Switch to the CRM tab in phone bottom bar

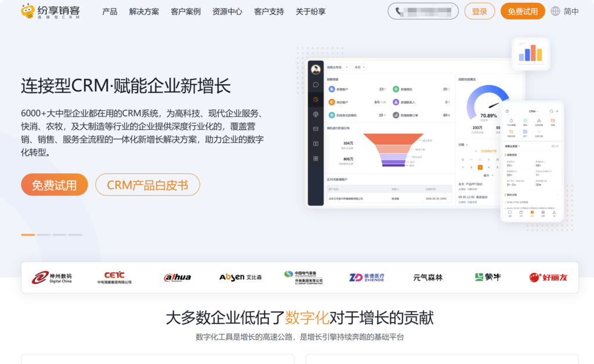533,213
